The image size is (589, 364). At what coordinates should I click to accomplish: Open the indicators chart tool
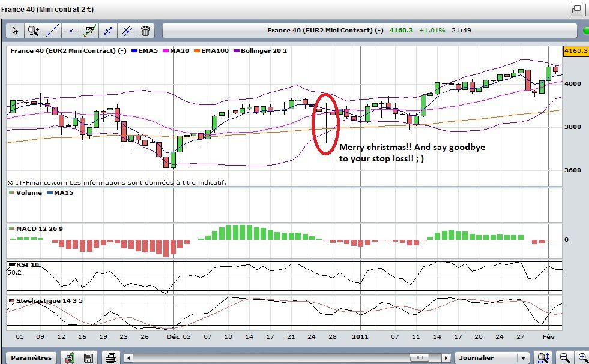(x=89, y=31)
